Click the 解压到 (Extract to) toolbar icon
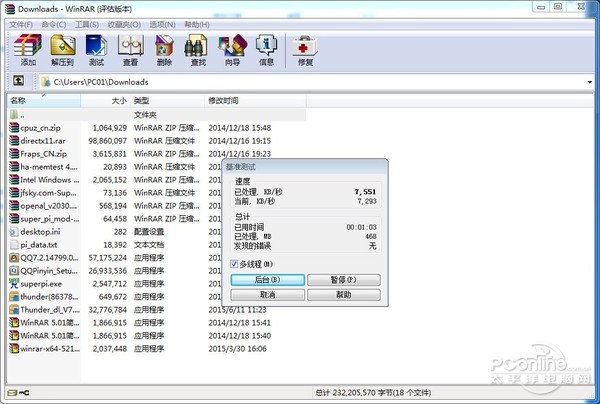This screenshot has width=600, height=404. tap(62, 45)
